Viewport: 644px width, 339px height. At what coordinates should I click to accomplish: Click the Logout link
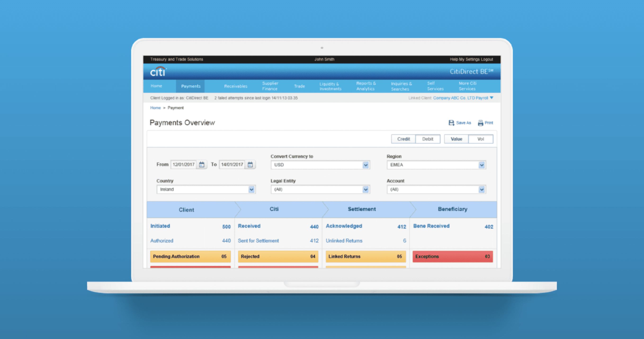(487, 59)
